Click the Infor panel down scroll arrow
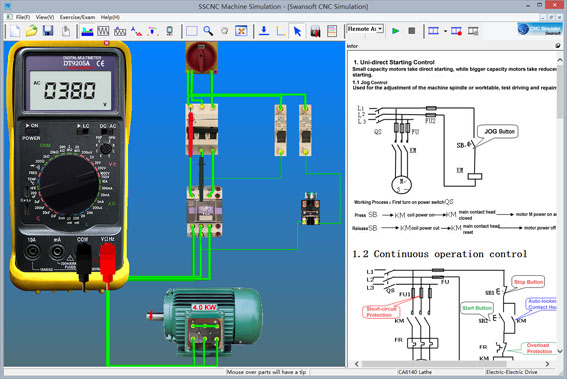The width and height of the screenshot is (567, 379). pyautogui.click(x=560, y=351)
